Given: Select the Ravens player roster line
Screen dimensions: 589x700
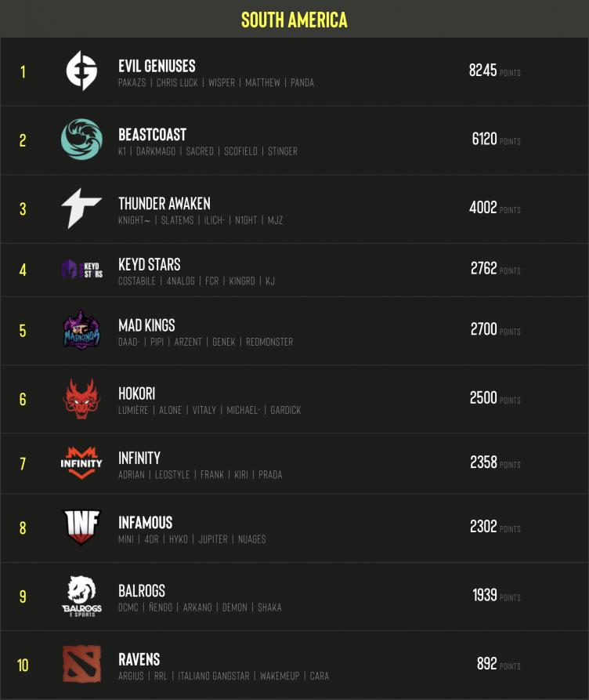Looking at the screenshot, I should (223, 676).
